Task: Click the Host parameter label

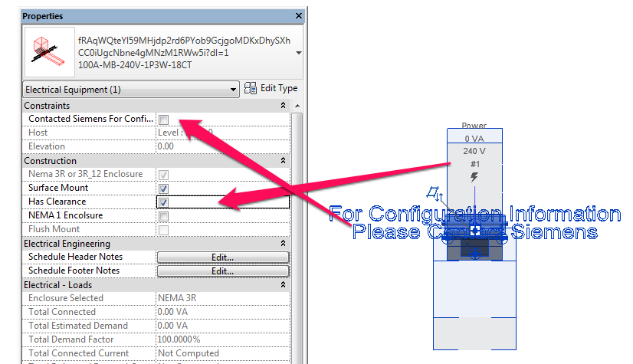Action: tap(38, 133)
